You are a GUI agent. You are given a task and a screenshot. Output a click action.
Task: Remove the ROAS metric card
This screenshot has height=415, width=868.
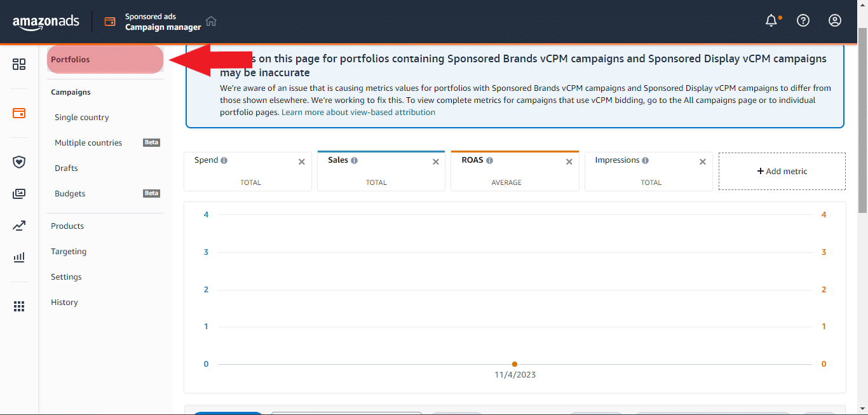(569, 162)
